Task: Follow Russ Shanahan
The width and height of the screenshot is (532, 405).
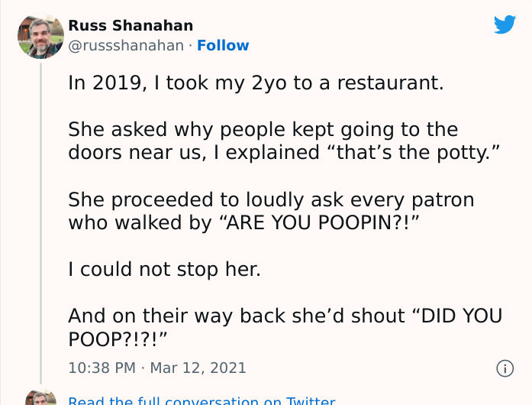Action: click(223, 46)
